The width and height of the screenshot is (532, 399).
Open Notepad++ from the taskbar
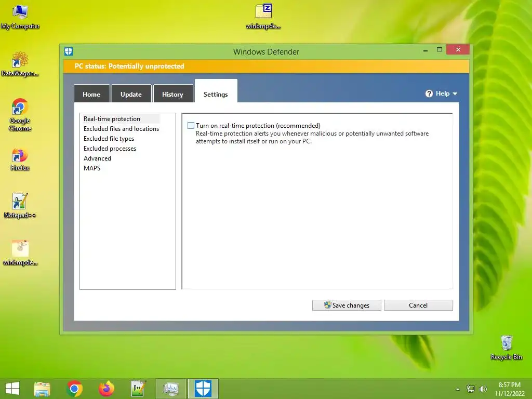pos(138,389)
